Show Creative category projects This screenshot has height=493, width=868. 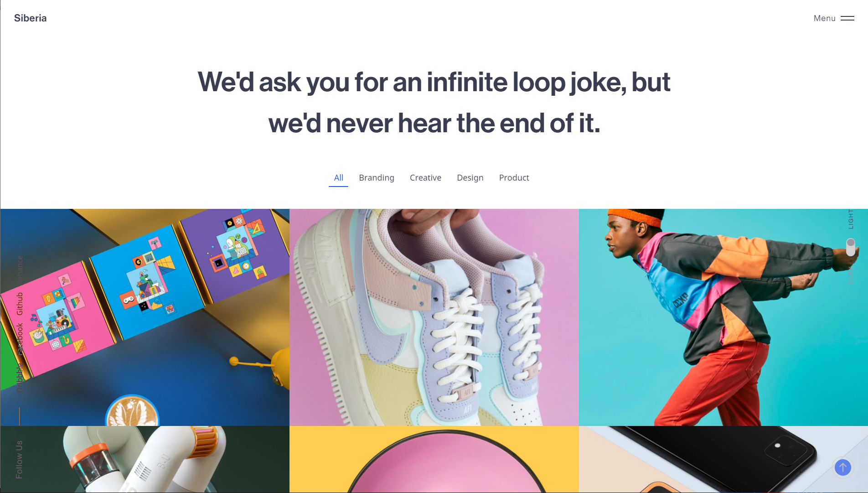425,178
